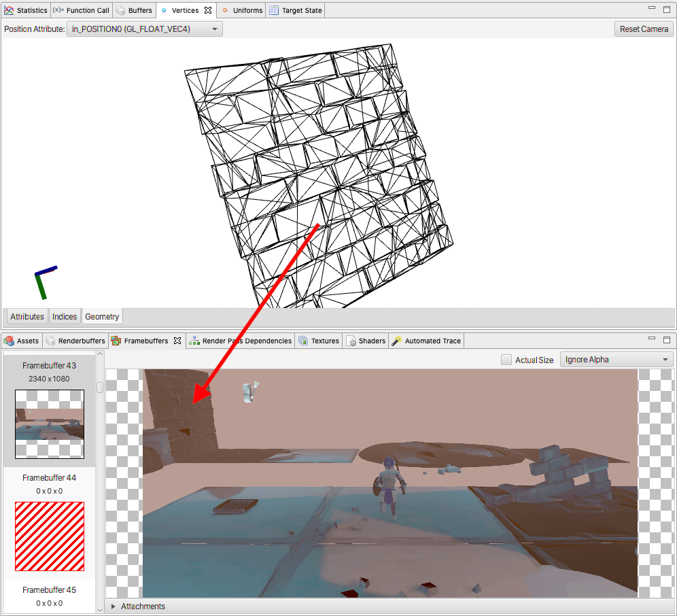Click the XYZ axis orientation gizmo
677x616 pixels.
45,283
